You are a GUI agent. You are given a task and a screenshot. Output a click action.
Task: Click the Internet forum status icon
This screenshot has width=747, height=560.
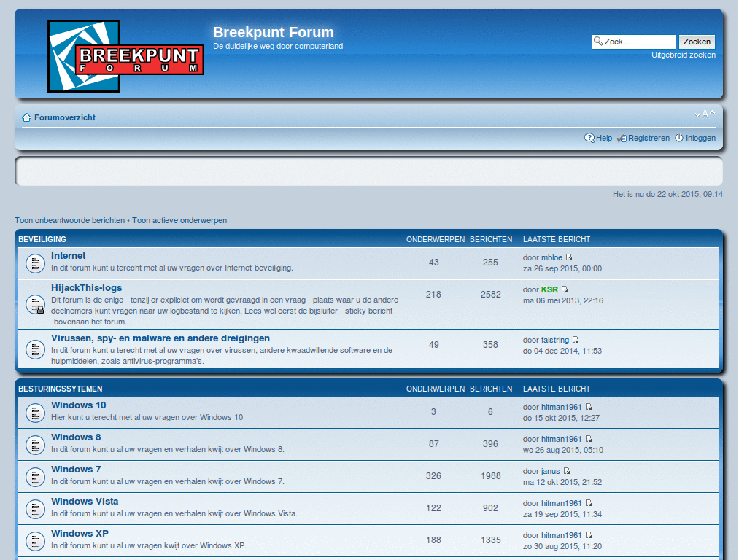35,263
